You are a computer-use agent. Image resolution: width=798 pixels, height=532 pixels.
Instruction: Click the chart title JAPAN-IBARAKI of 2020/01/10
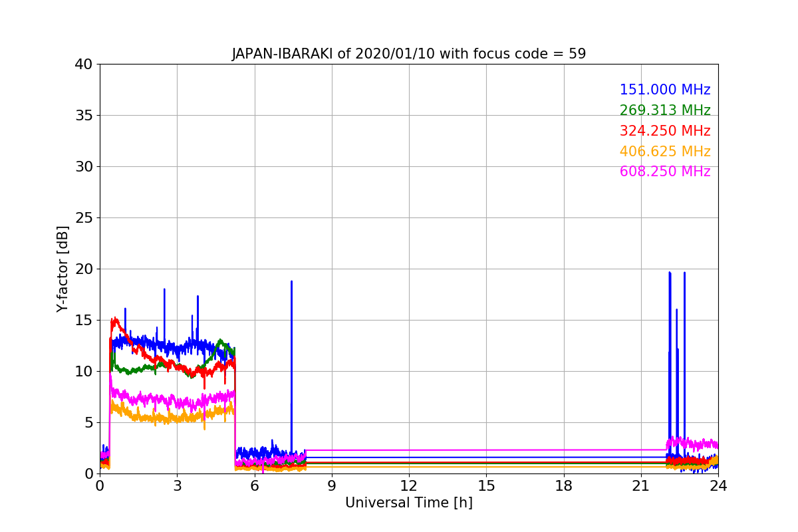[x=408, y=54]
